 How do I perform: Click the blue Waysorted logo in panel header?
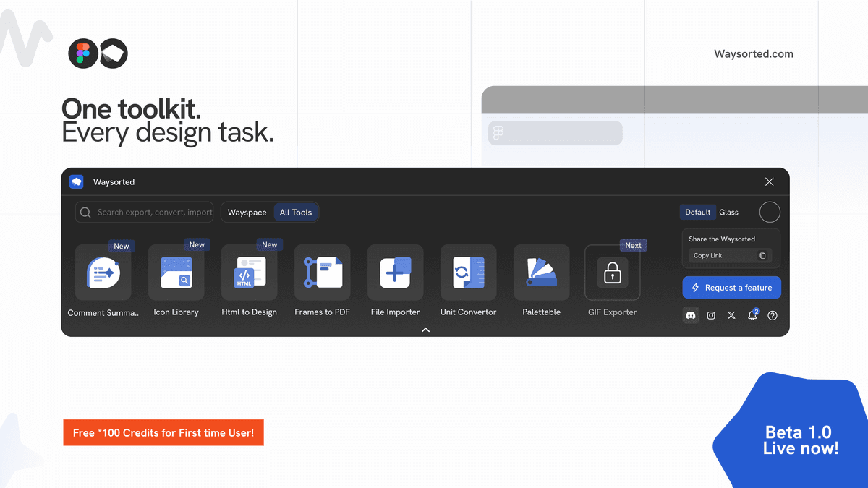(77, 182)
